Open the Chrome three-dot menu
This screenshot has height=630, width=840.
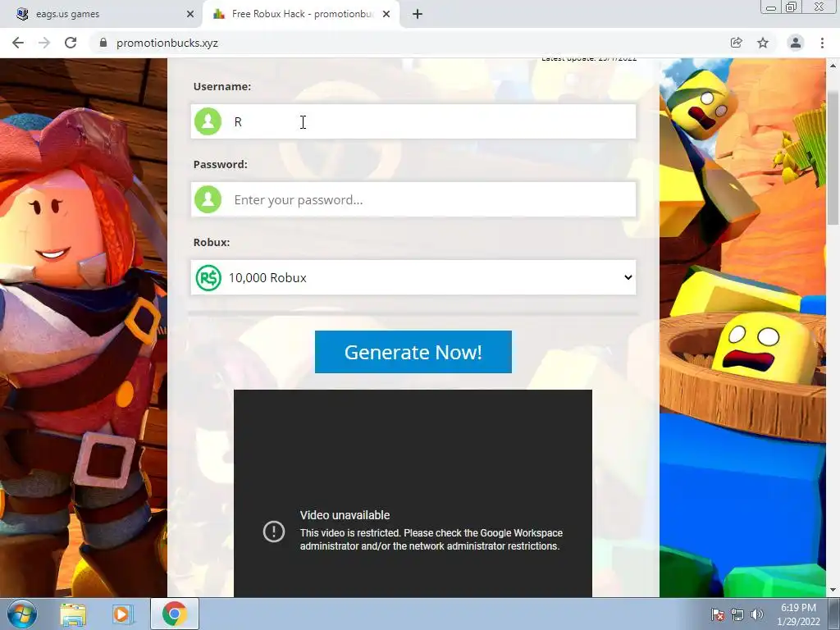point(822,43)
